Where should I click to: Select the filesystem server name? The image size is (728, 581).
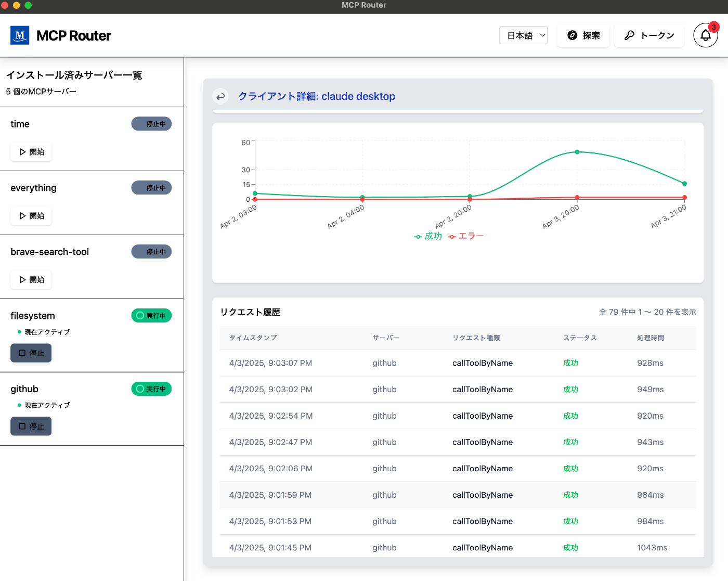coord(32,316)
